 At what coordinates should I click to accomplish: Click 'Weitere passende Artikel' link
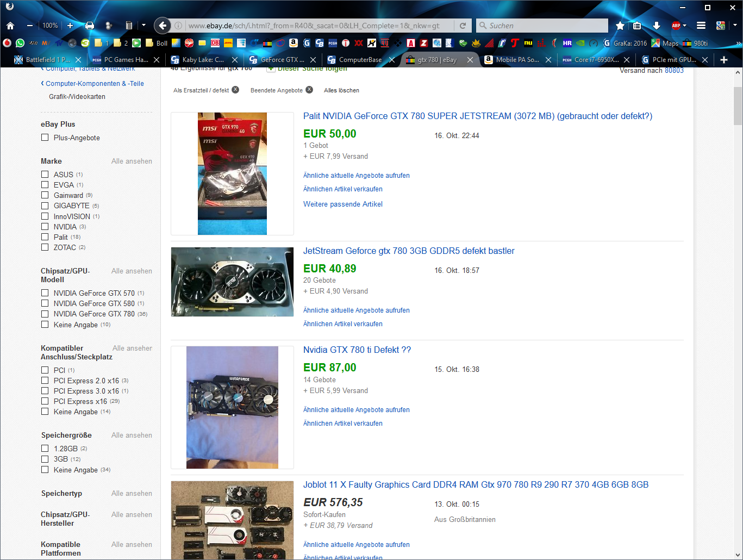point(343,204)
